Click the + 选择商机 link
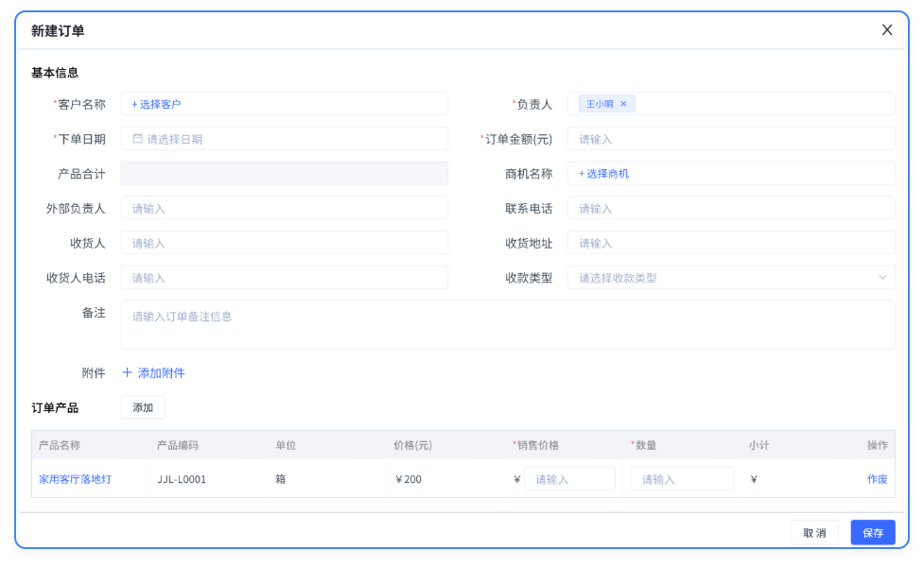924x567 pixels. point(603,174)
